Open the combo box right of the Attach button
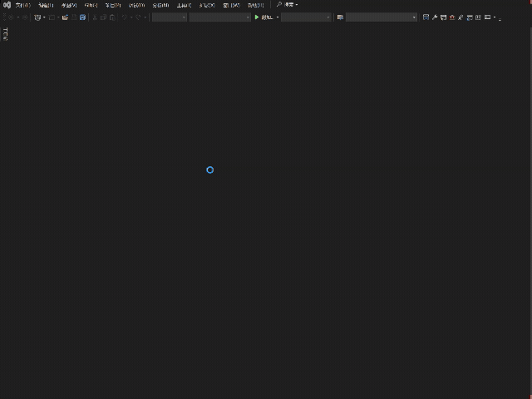The width and height of the screenshot is (532, 399). coord(306,17)
